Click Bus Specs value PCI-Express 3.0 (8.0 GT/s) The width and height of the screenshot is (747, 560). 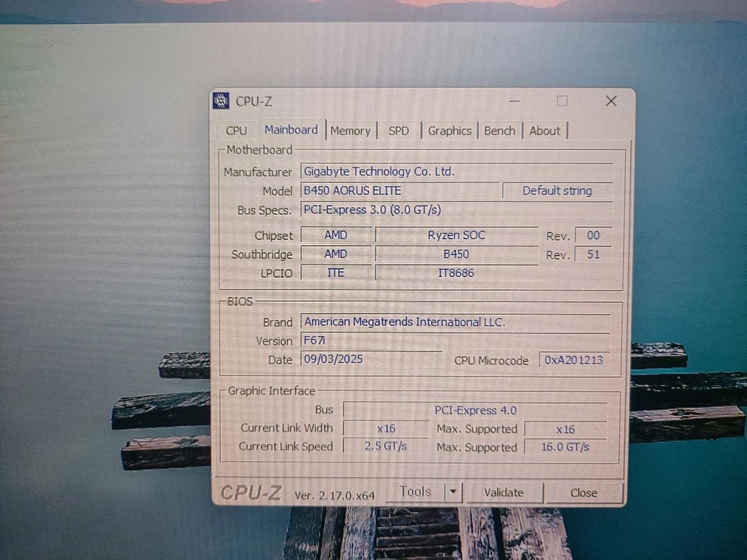click(456, 210)
